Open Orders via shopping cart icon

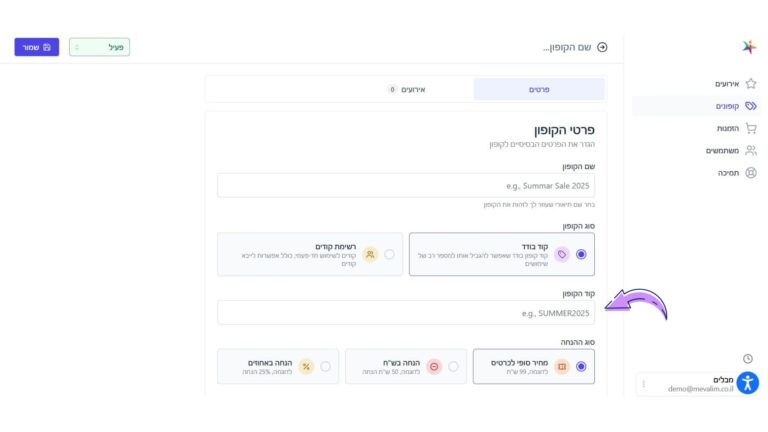point(751,128)
